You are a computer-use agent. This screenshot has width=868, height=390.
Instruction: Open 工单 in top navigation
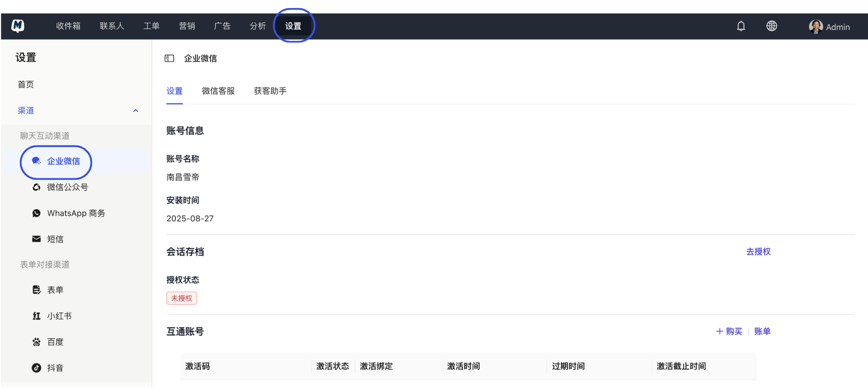point(152,26)
